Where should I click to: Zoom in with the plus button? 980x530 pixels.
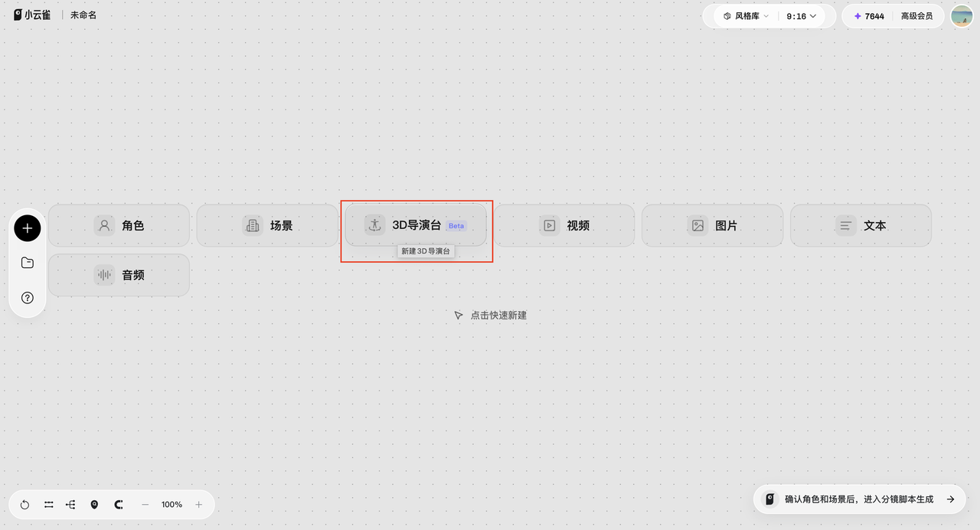199,505
